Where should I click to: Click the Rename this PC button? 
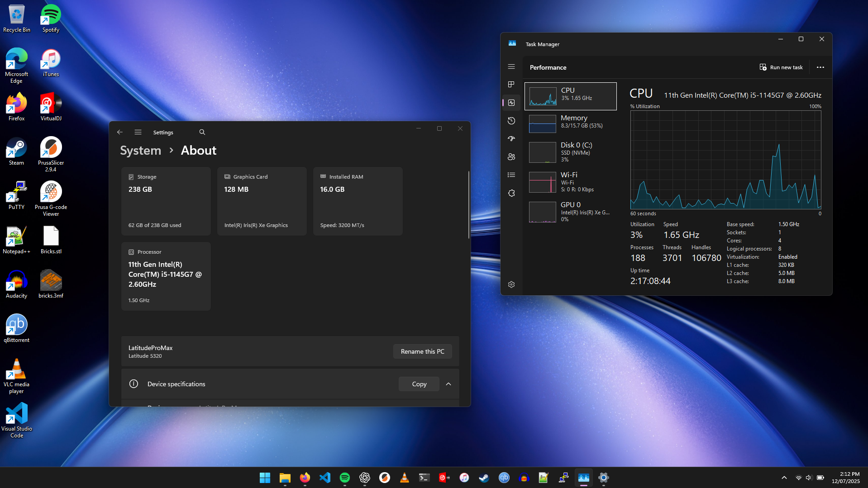tap(422, 351)
